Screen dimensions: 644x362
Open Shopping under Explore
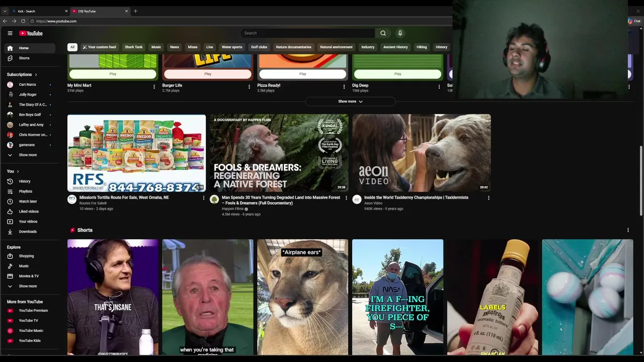pos(30,256)
